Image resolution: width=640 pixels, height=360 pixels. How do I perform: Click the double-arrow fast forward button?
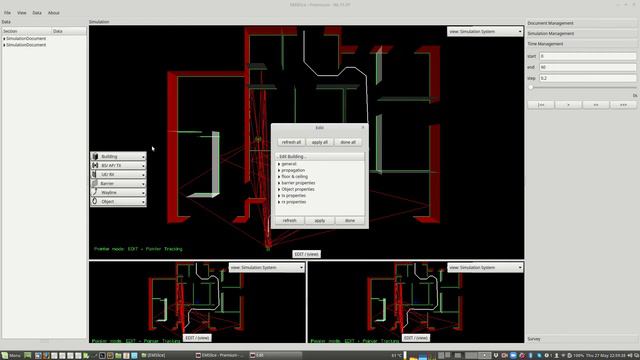(x=596, y=105)
